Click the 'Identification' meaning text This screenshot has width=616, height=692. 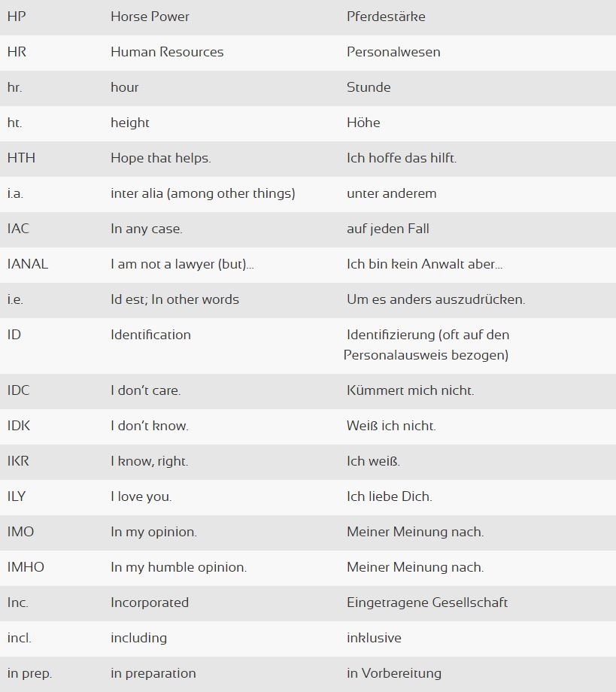coord(150,335)
